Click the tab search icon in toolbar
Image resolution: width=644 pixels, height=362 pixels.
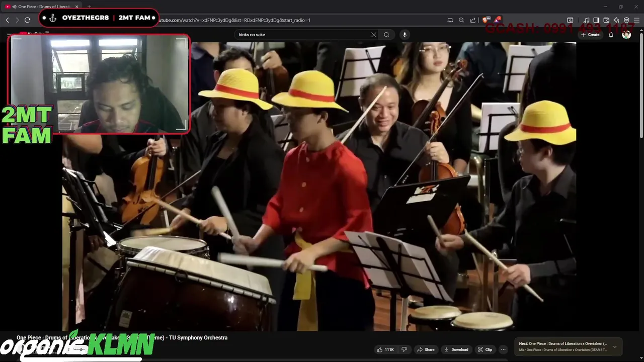[570, 20]
